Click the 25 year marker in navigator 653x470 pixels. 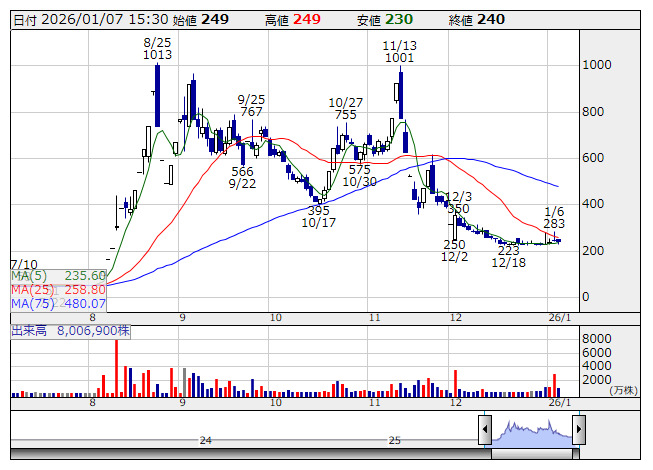pos(395,440)
